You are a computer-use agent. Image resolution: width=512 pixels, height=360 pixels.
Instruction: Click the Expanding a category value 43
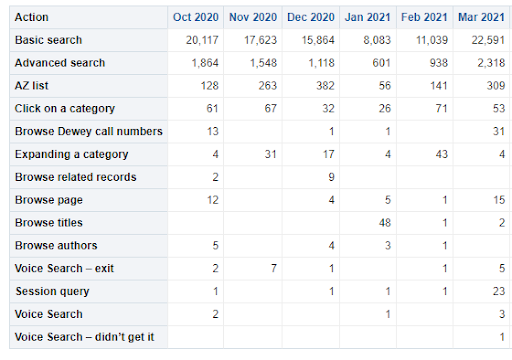442,154
